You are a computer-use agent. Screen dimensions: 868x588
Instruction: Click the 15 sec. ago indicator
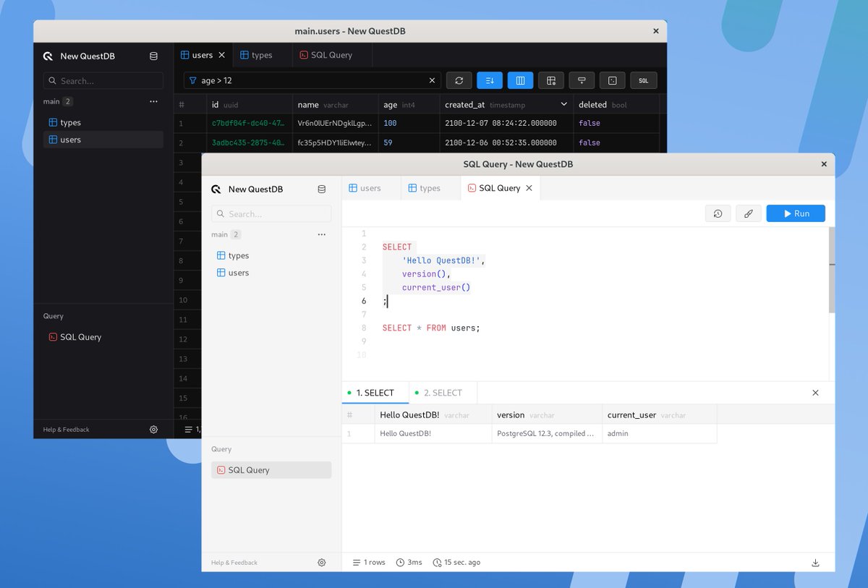click(456, 563)
